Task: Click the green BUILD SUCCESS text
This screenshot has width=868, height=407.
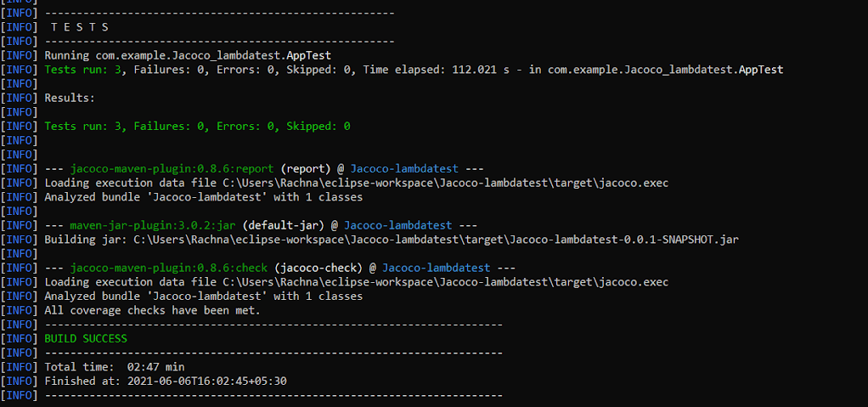Action: click(x=86, y=338)
